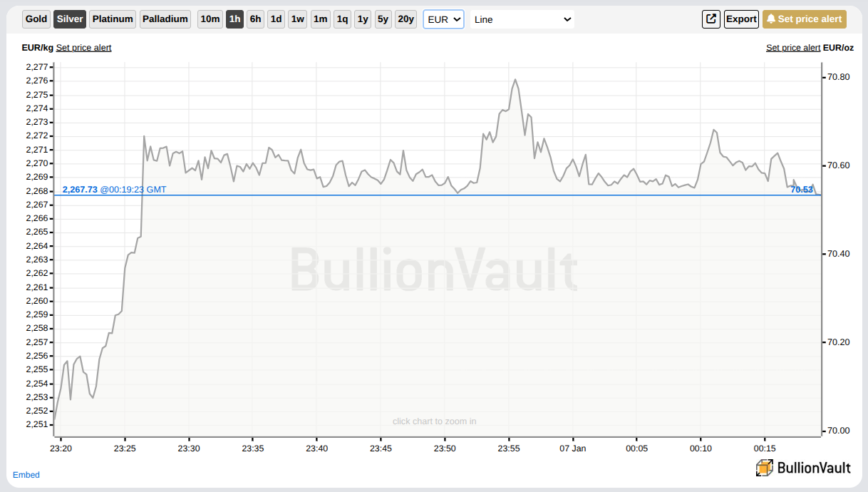Set price alert link beside EUR/oz
The height and width of the screenshot is (492, 868).
click(x=793, y=48)
